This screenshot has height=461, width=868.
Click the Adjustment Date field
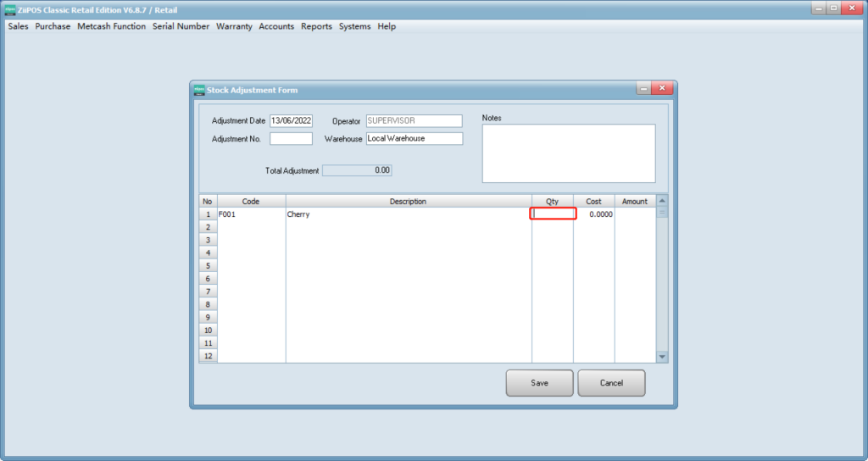click(x=291, y=121)
